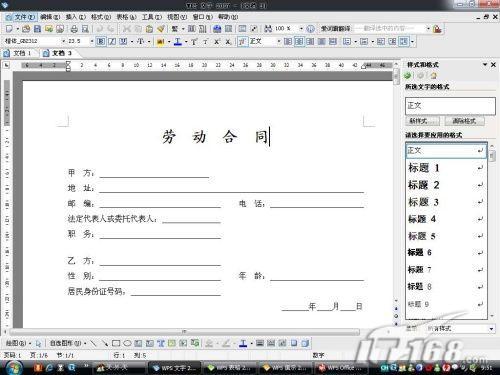Click the Save floppy disk icon
500x375 pixels.
37,29
